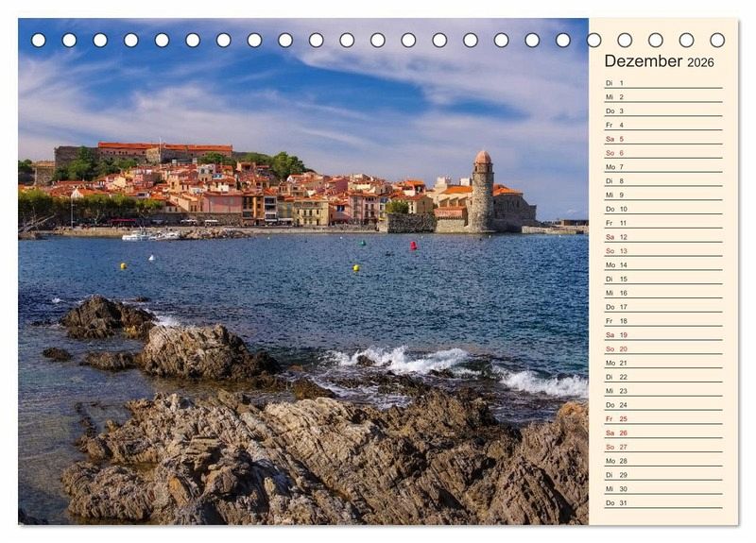This screenshot has height=543, width=756.
Task: Select the So 6 date row
Action: pyautogui.click(x=662, y=153)
